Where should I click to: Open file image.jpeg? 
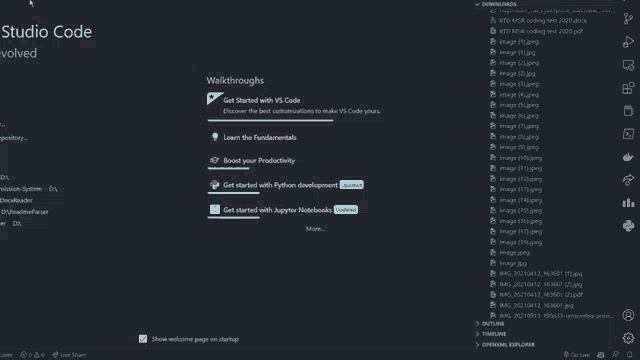pyautogui.click(x=515, y=253)
